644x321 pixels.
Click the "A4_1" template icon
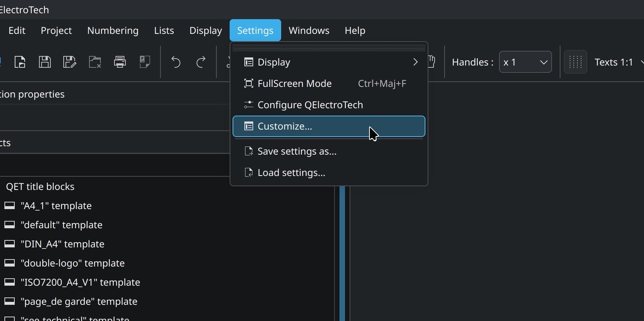10,205
